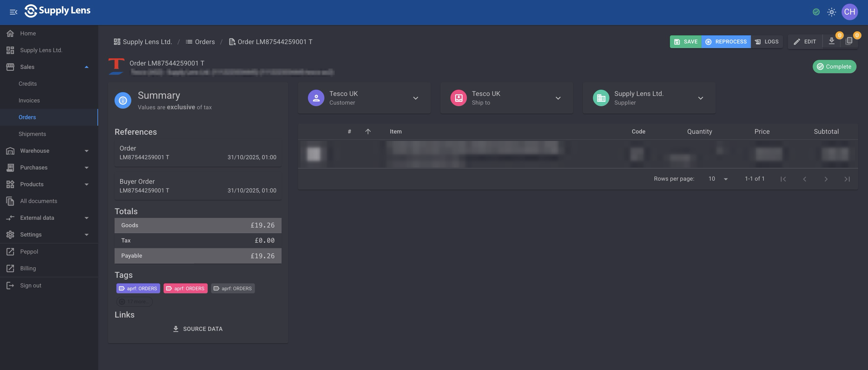
Task: Open the Credits menu item
Action: [x=49, y=83]
